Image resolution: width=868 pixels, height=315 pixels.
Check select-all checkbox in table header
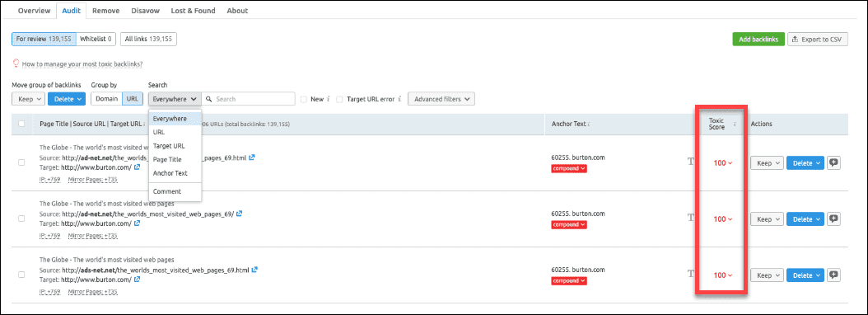click(x=21, y=124)
